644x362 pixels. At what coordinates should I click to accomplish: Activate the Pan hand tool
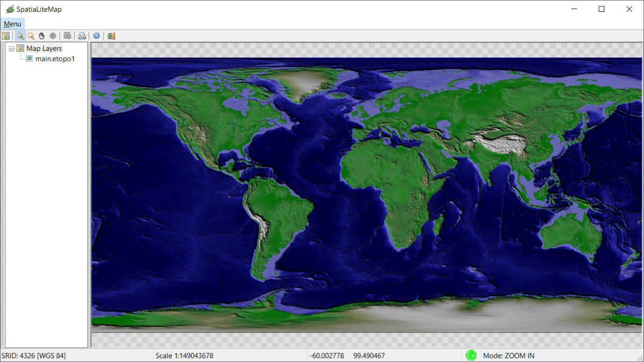pyautogui.click(x=42, y=35)
